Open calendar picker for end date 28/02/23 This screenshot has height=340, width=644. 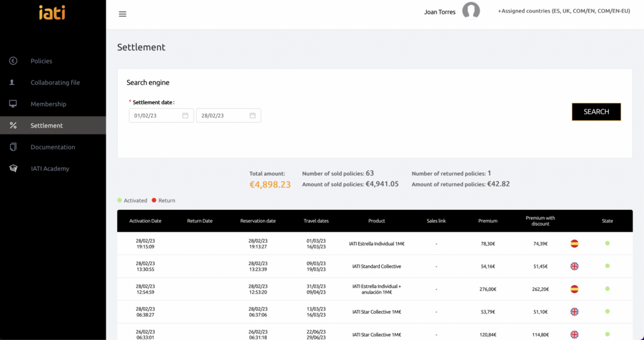coord(252,116)
